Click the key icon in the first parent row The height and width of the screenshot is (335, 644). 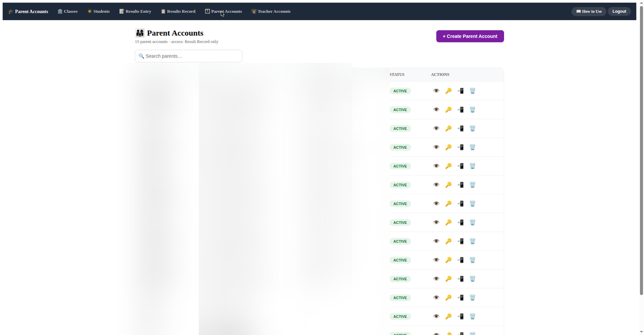(x=448, y=91)
